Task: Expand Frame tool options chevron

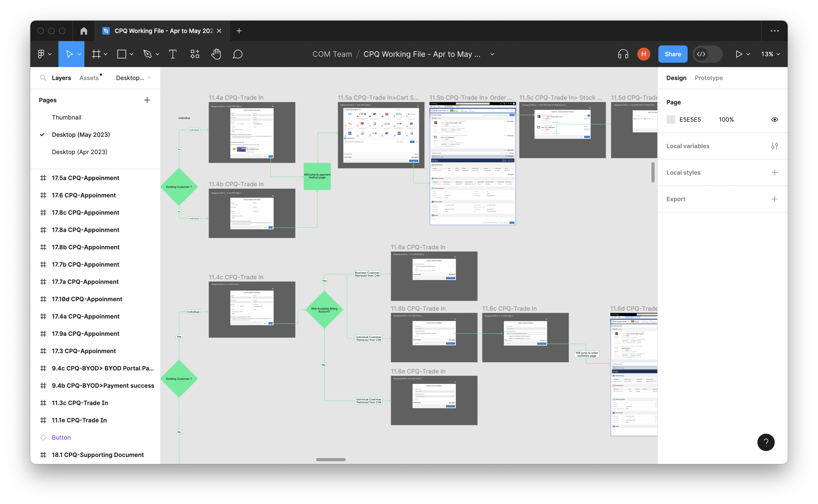Action: pyautogui.click(x=105, y=54)
